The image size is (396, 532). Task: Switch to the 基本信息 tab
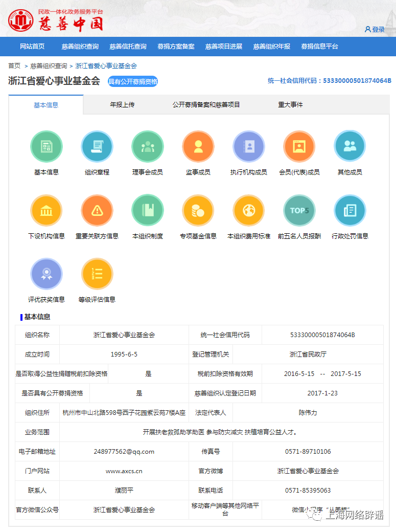point(46,105)
